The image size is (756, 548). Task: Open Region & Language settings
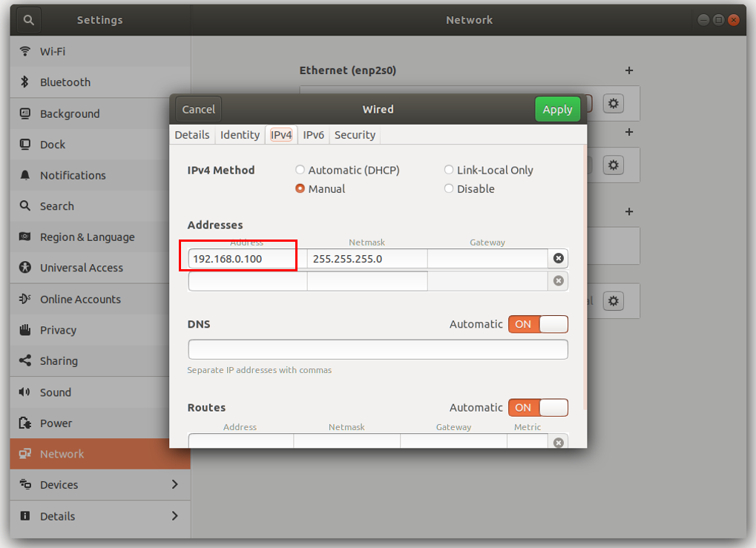100,237
